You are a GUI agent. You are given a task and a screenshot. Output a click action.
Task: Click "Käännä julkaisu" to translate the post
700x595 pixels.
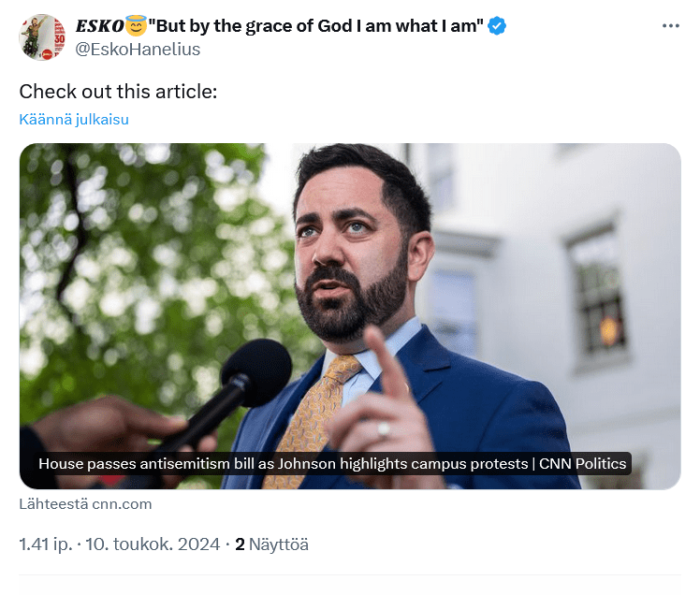click(x=74, y=120)
